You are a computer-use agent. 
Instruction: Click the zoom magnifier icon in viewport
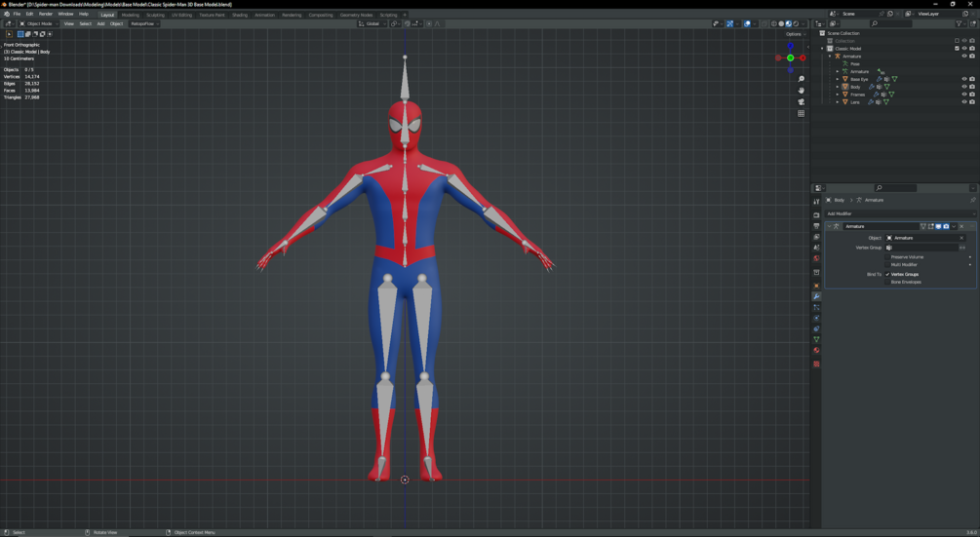click(x=802, y=79)
